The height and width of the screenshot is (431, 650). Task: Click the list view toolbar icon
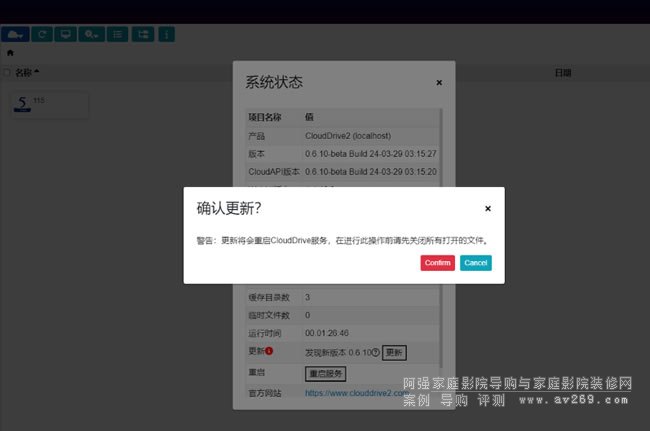(x=116, y=34)
